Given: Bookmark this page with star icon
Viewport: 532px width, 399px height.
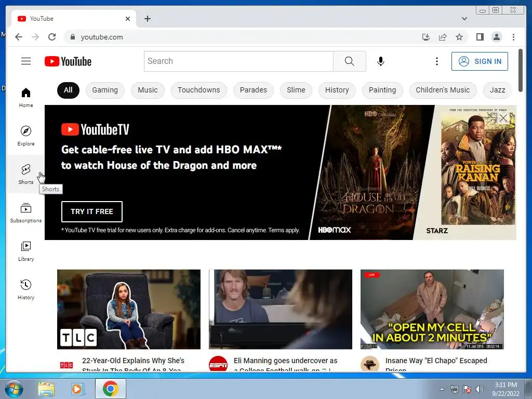Looking at the screenshot, I should [459, 37].
